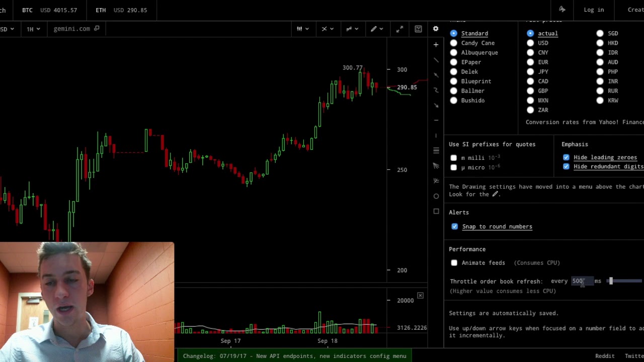This screenshot has width=644, height=362.
Task: Open the Log in link
Action: [594, 10]
